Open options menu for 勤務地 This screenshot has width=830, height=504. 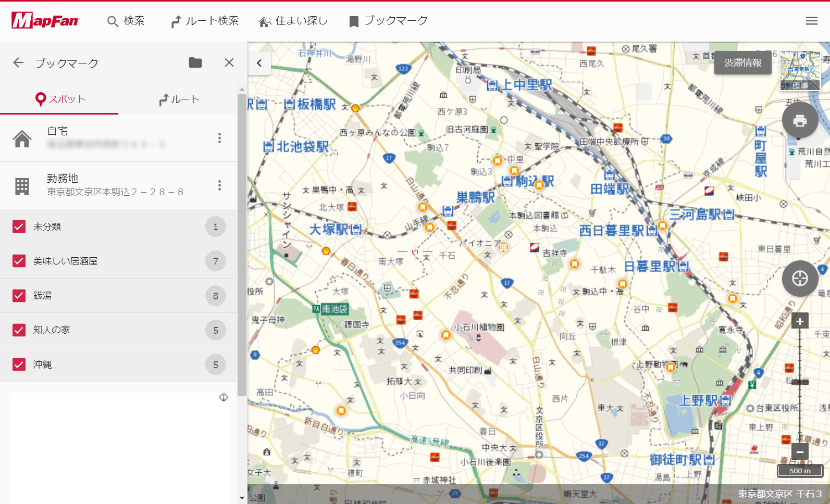(x=219, y=185)
